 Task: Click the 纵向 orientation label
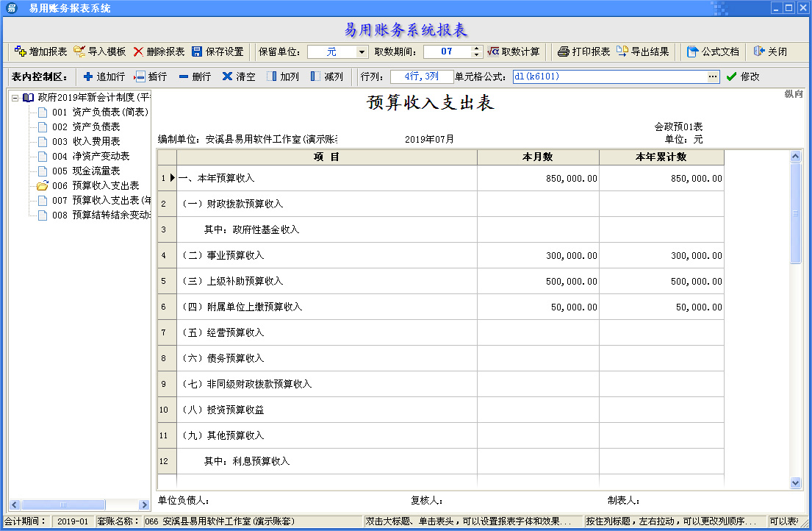pyautogui.click(x=794, y=93)
